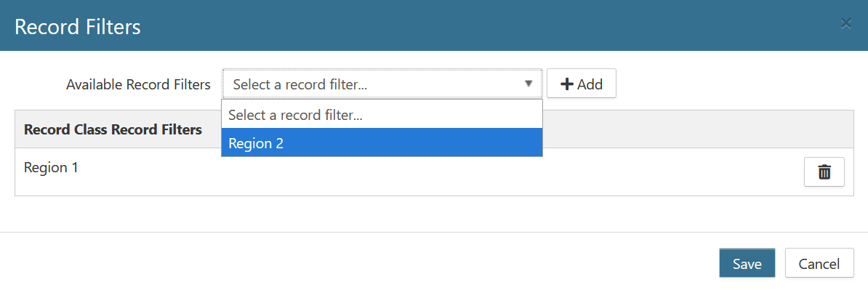Click the dropdown arrow of Available Record Filters
The width and height of the screenshot is (868, 290).
pyautogui.click(x=529, y=84)
